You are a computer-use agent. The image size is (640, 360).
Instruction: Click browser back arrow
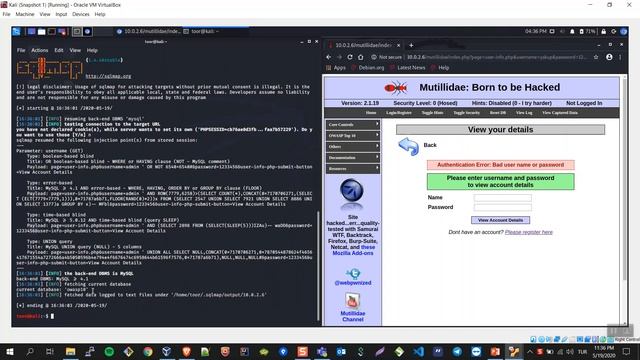pos(329,57)
